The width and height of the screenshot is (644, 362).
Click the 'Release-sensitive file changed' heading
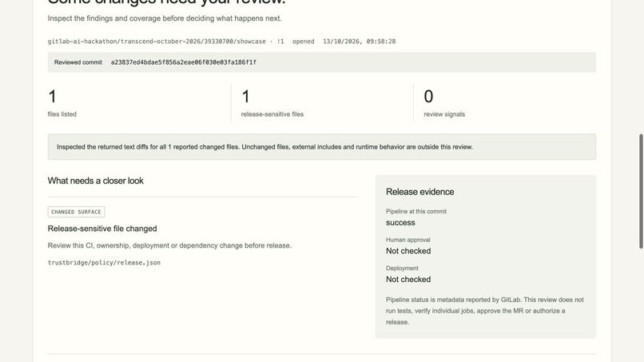pyautogui.click(x=102, y=229)
